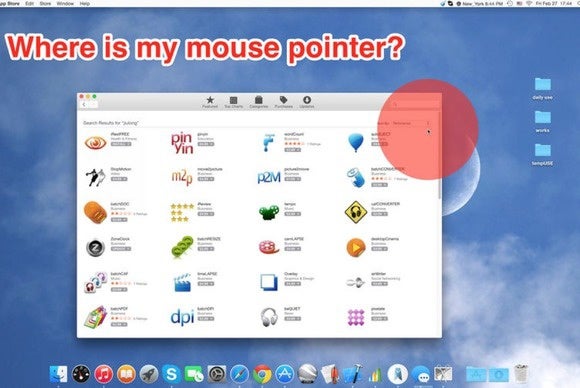This screenshot has width=580, height=388.
Task: Switch to Top Charts tab
Action: click(x=233, y=102)
